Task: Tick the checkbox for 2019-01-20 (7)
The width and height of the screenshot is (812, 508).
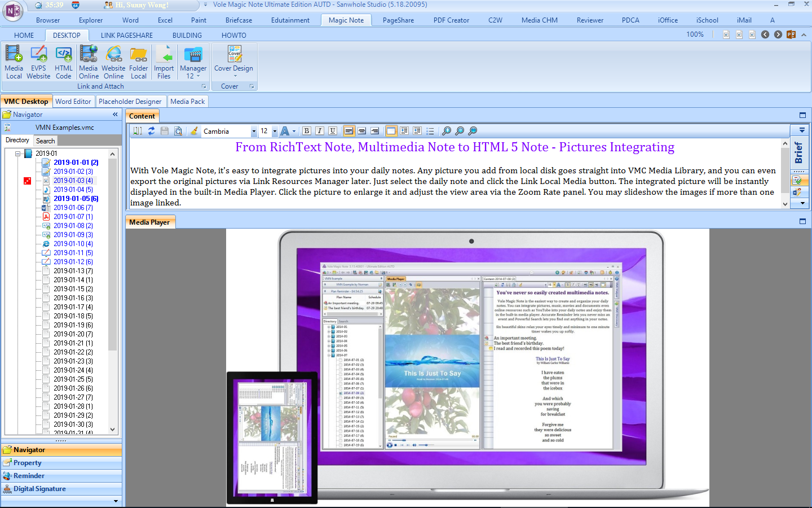Action: (47, 334)
